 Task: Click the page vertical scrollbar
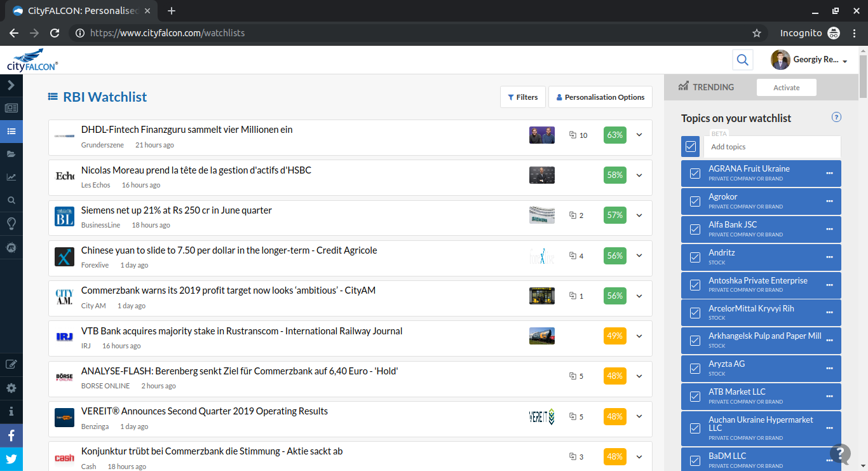click(863, 76)
